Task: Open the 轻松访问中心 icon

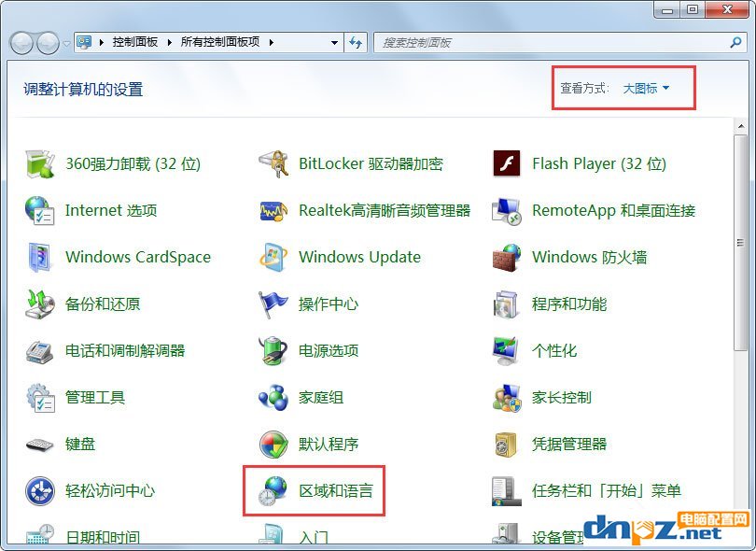Action: (x=39, y=491)
